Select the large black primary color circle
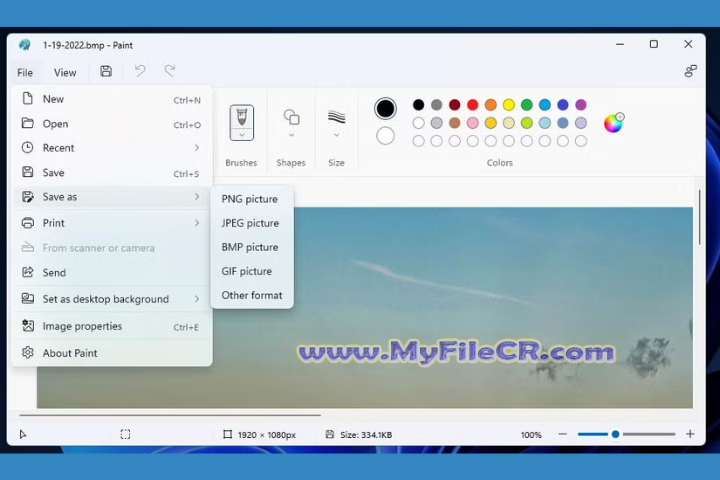This screenshot has height=480, width=720. (385, 108)
